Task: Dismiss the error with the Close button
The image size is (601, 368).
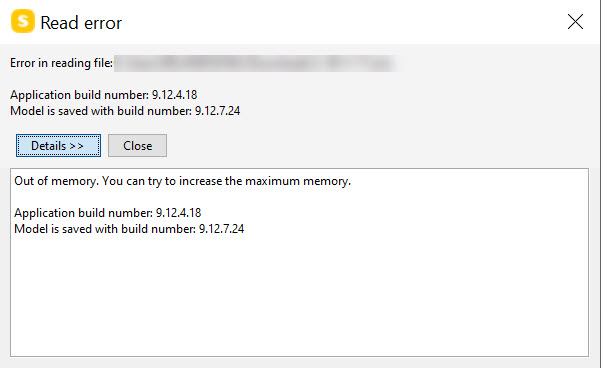Action: [x=137, y=146]
